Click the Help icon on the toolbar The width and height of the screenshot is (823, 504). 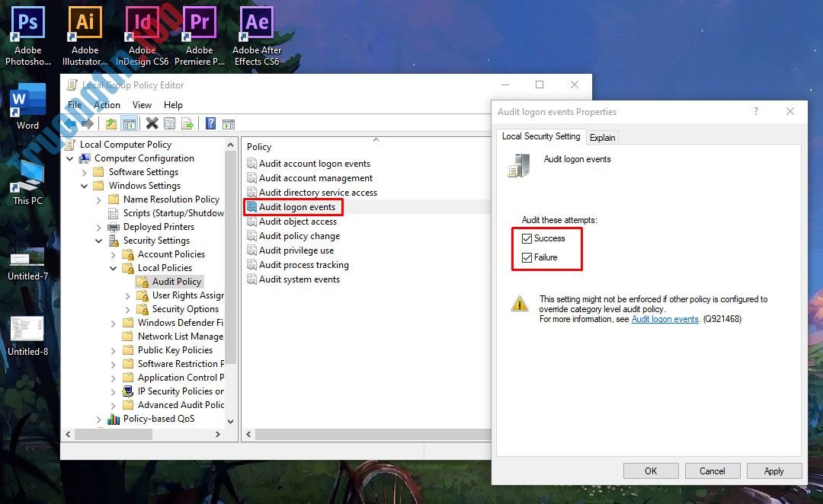coord(211,123)
